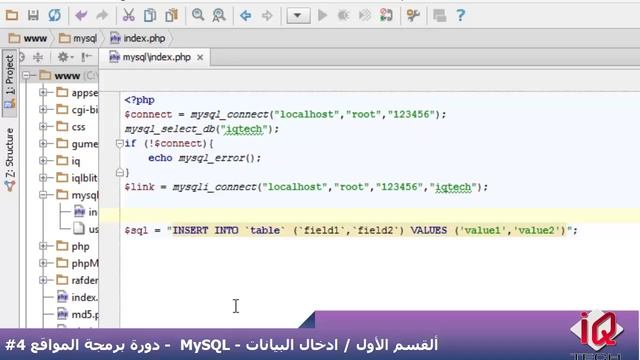
Task: Click the mysql_select_db line text
Action: (202, 129)
